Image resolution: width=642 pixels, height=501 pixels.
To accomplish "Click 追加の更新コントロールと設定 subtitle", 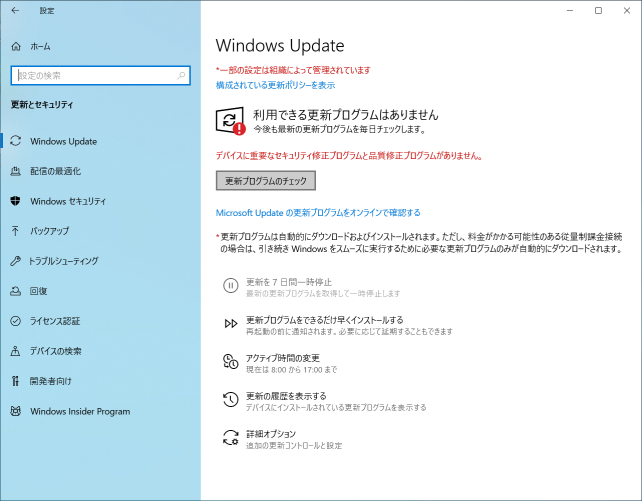I will tap(294, 445).
